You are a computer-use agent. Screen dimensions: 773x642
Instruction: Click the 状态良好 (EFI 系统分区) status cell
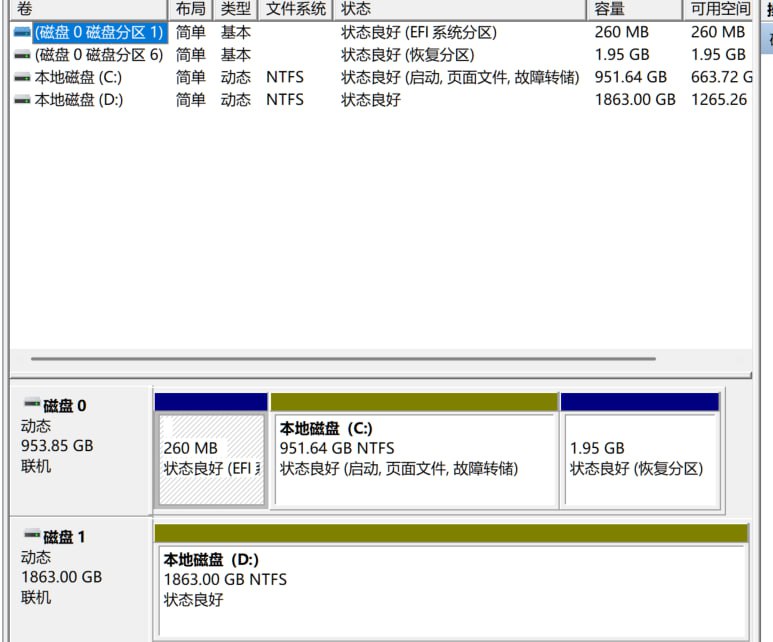point(419,33)
